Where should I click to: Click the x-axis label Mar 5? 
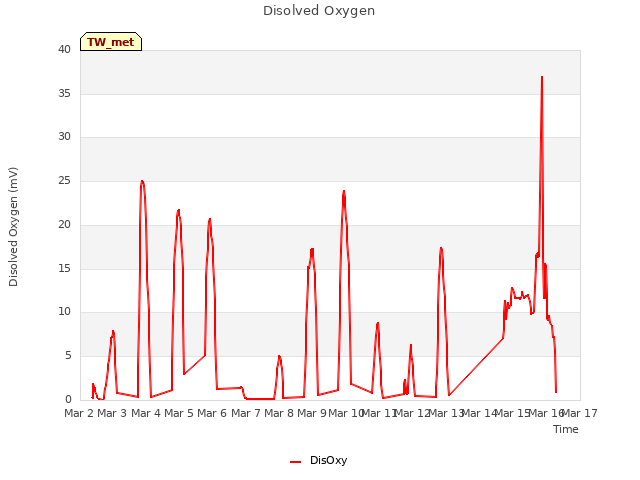179,413
